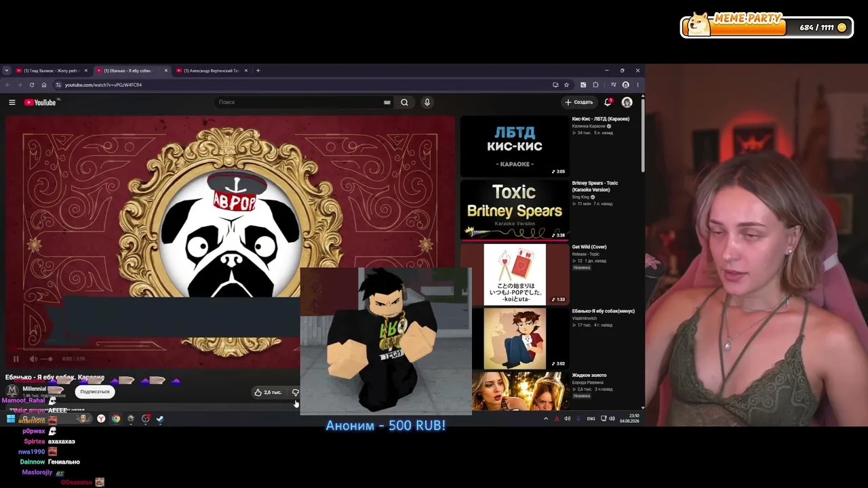Open the Ебанько-Я ебу собак(минус) title link
The width and height of the screenshot is (868, 488).
[x=604, y=311]
